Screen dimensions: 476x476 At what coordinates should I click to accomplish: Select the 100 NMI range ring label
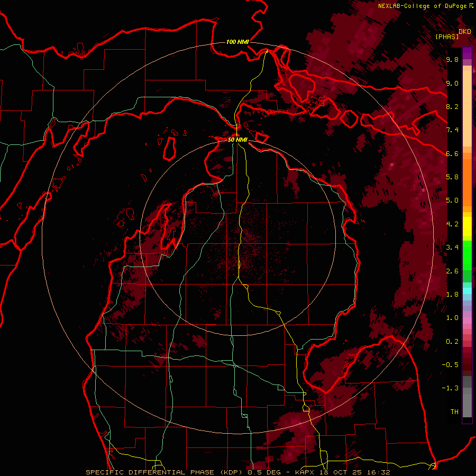[x=237, y=42]
